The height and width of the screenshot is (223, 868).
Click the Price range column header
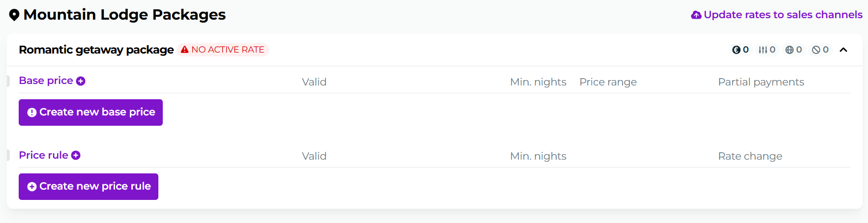[x=608, y=82]
